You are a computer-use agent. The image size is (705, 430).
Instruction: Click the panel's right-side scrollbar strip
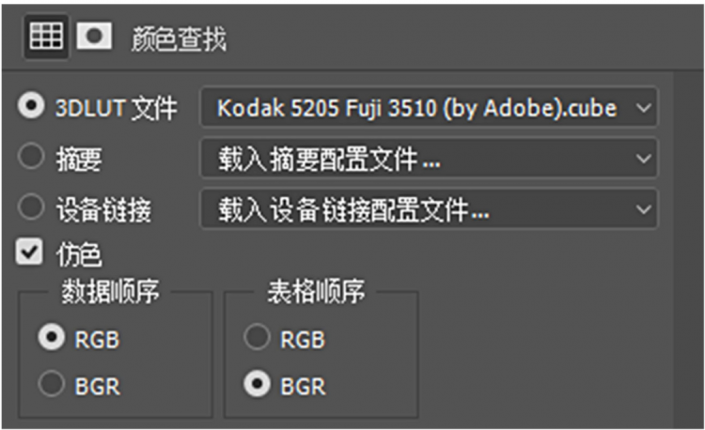pyautogui.click(x=688, y=250)
